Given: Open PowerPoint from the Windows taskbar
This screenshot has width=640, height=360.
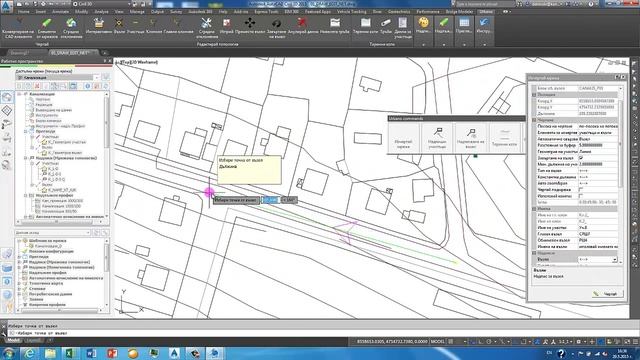Looking at the screenshot, I should pos(112,353).
